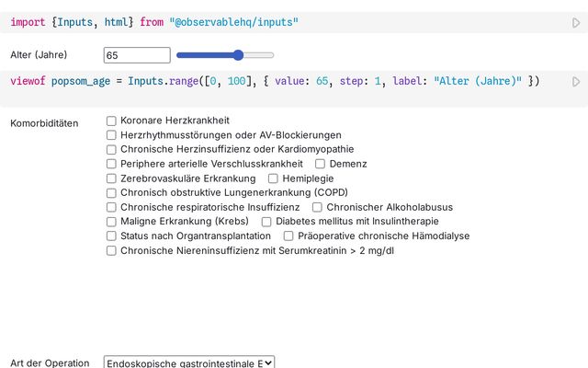Select Maligne Erkrankung (Krebs) checkbox
This screenshot has height=368, width=588.
(111, 222)
